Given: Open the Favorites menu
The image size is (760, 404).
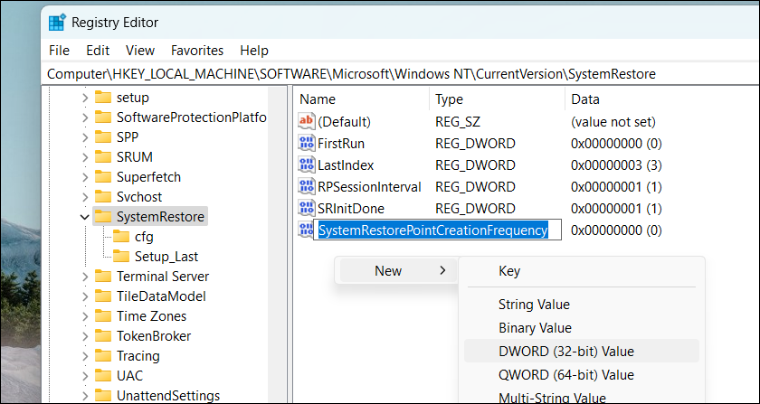Looking at the screenshot, I should click(197, 50).
